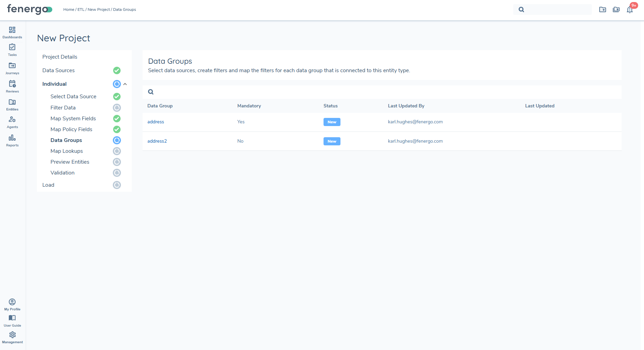Click the ETL breadcrumb link

coord(81,9)
